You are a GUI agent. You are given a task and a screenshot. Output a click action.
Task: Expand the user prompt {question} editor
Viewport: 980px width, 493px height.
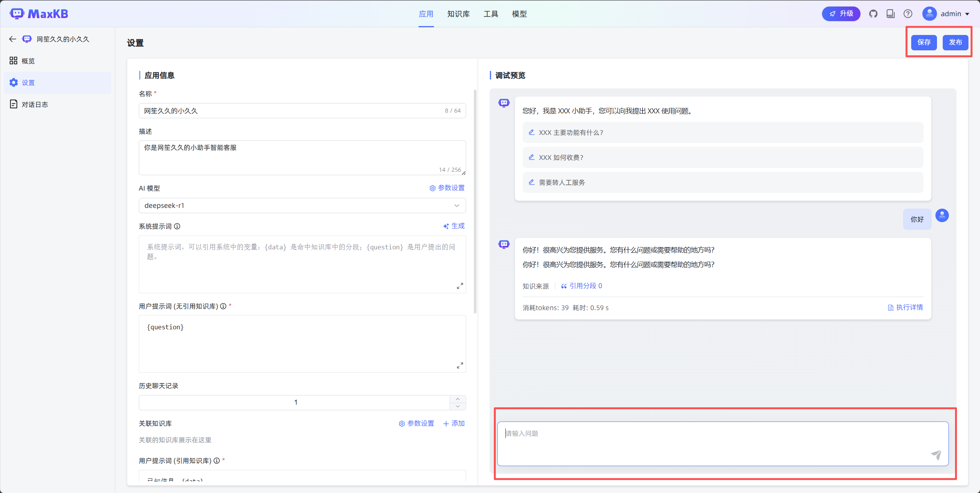460,365
